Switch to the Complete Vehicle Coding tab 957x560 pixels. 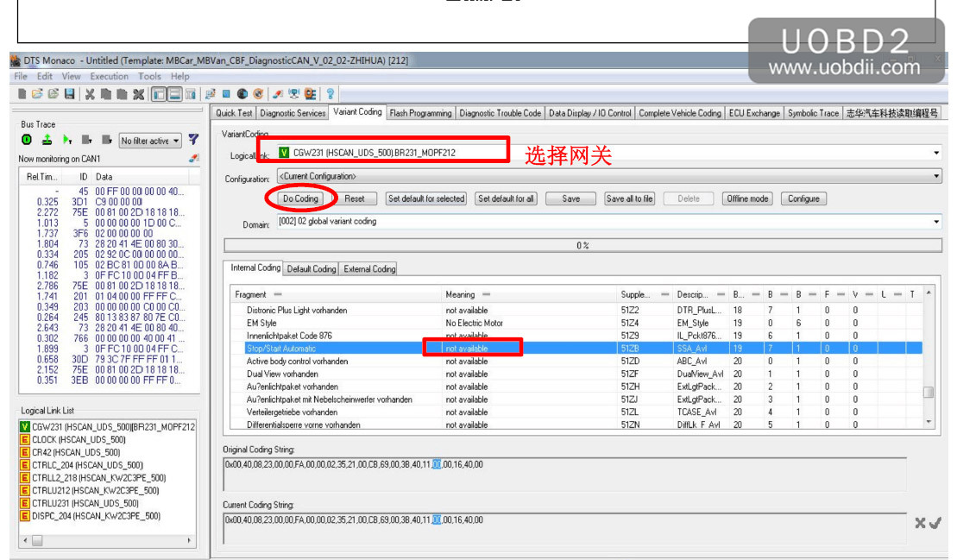[680, 113]
